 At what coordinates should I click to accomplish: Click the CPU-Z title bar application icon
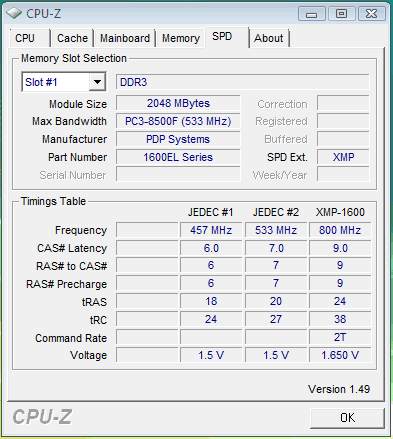14,13
